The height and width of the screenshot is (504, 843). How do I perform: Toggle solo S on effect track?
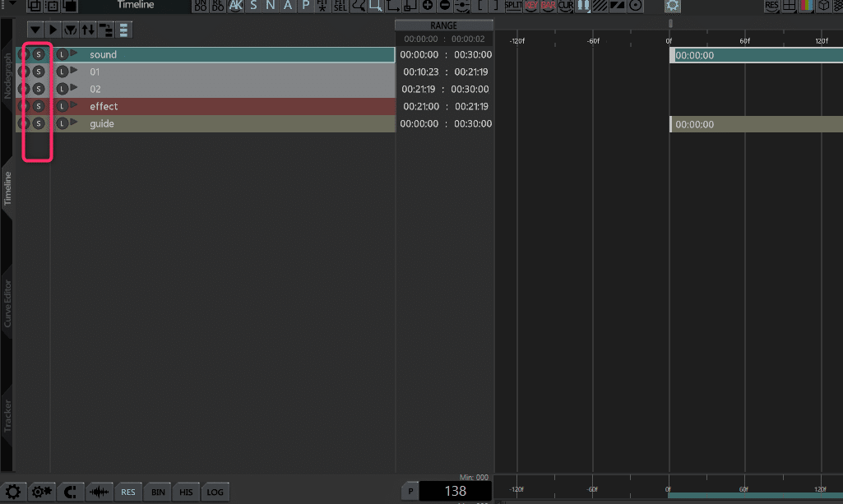38,106
